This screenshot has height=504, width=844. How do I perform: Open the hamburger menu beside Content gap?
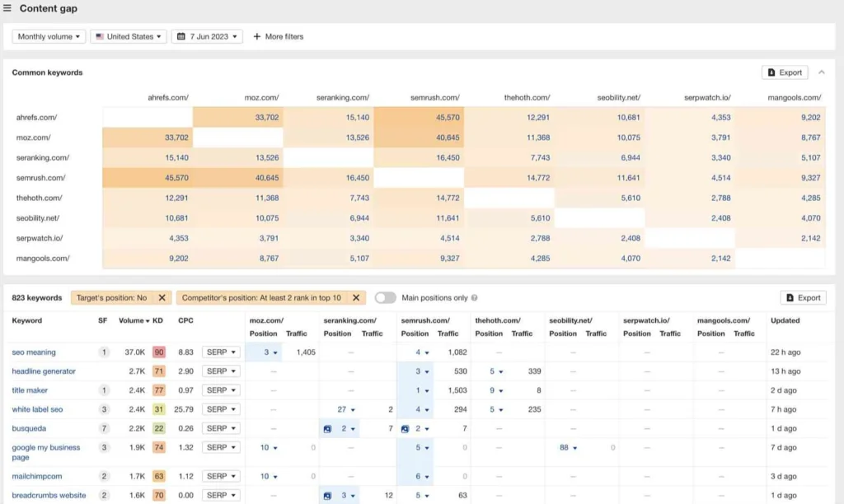pyautogui.click(x=7, y=8)
